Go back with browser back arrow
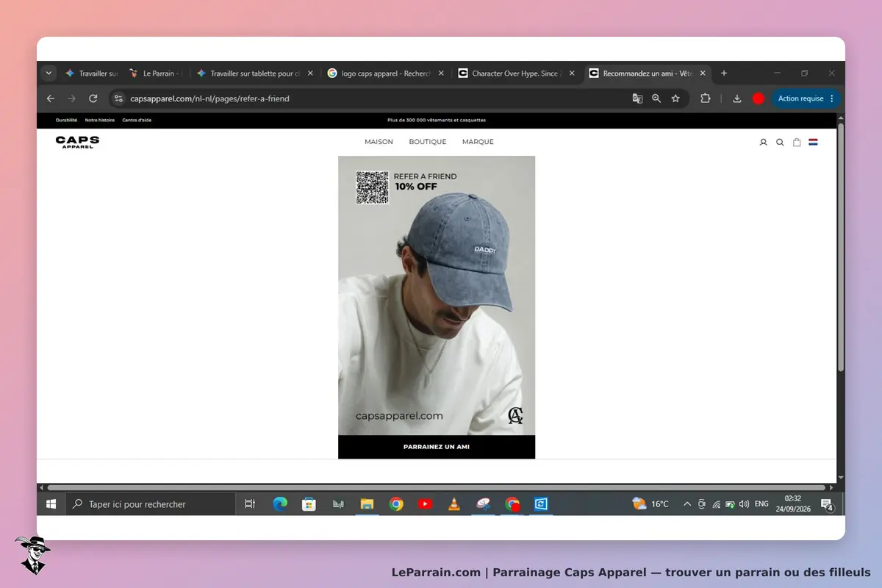 (51, 98)
